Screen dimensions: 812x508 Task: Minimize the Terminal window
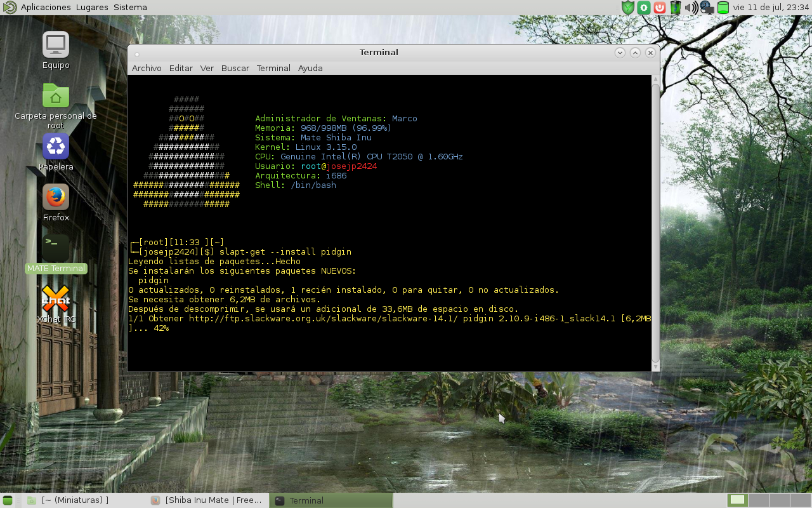[620, 53]
